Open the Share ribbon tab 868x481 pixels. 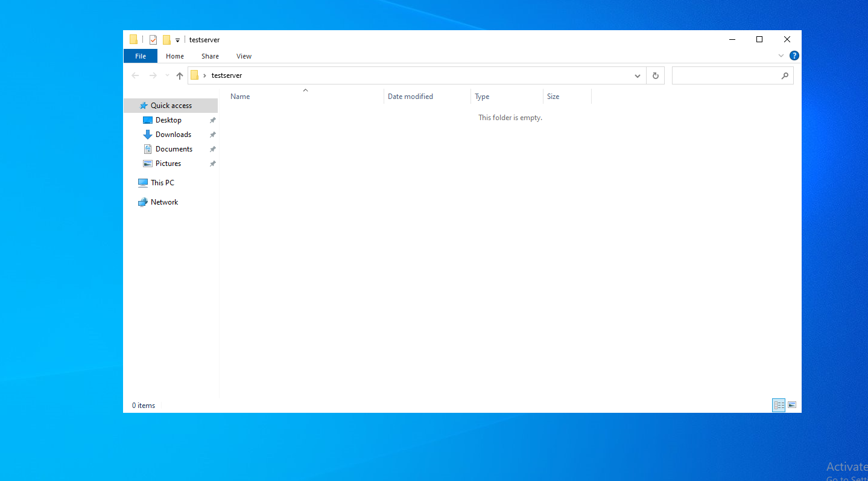coord(211,56)
